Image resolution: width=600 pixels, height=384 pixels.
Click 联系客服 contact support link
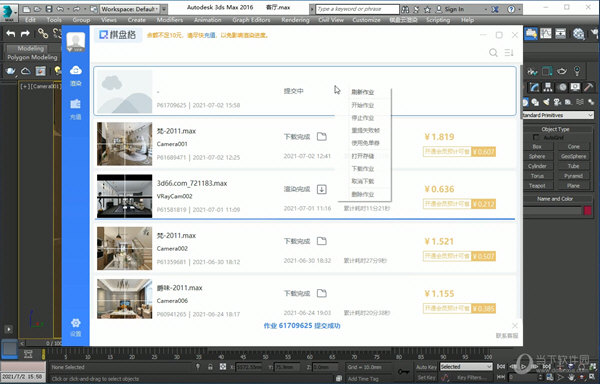(x=507, y=335)
